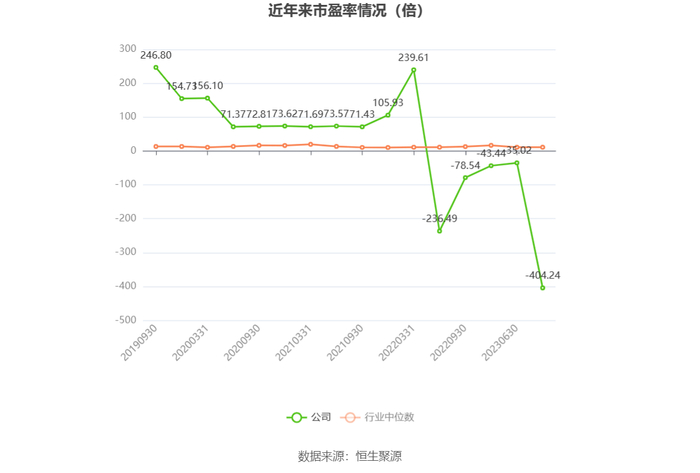This screenshot has width=700, height=473.
Task: Select the 239.61 peak data point
Action: [x=414, y=70]
